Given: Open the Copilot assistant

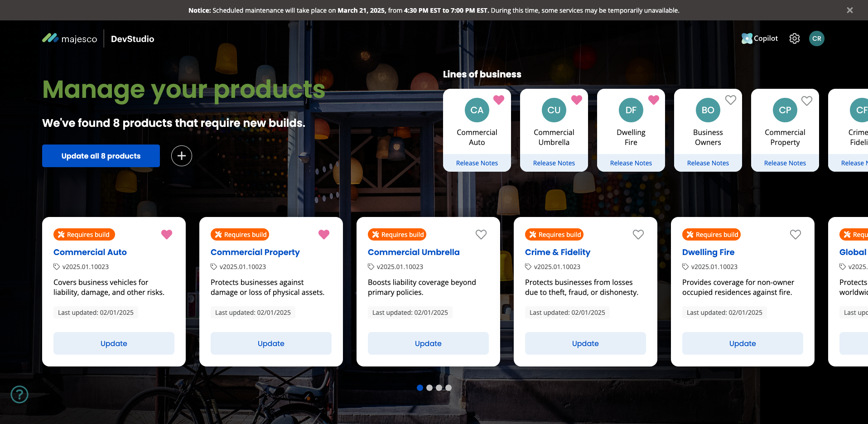Looking at the screenshot, I should tap(760, 39).
